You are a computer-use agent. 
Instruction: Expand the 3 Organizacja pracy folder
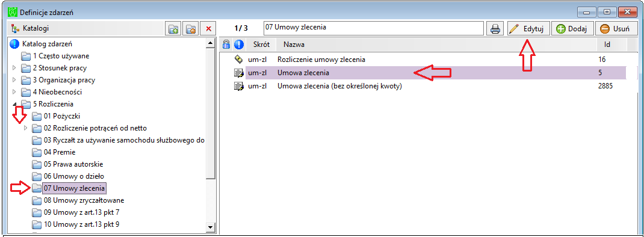[x=14, y=79]
